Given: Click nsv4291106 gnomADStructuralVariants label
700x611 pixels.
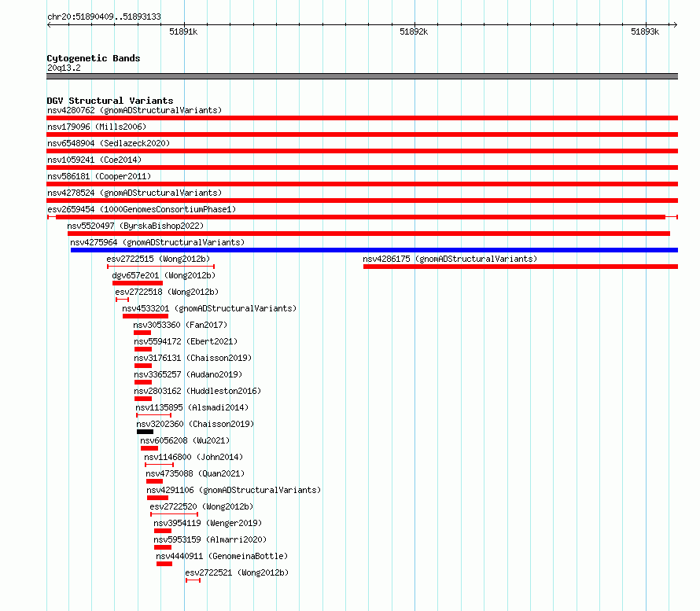Looking at the screenshot, I should [x=234, y=490].
